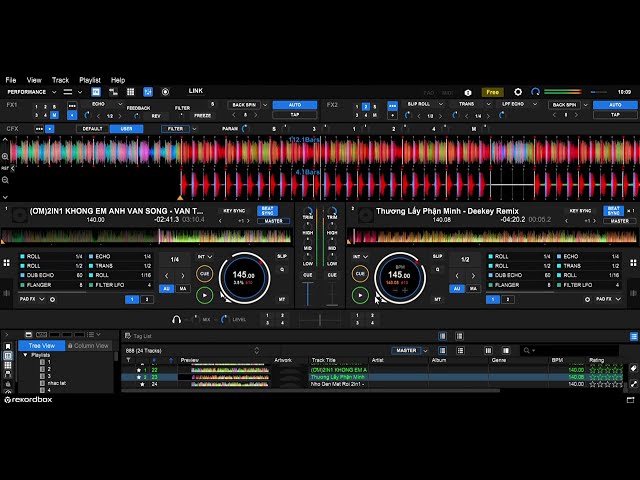Open the Tag List panel icon
This screenshot has height=480, width=640.
click(128, 336)
